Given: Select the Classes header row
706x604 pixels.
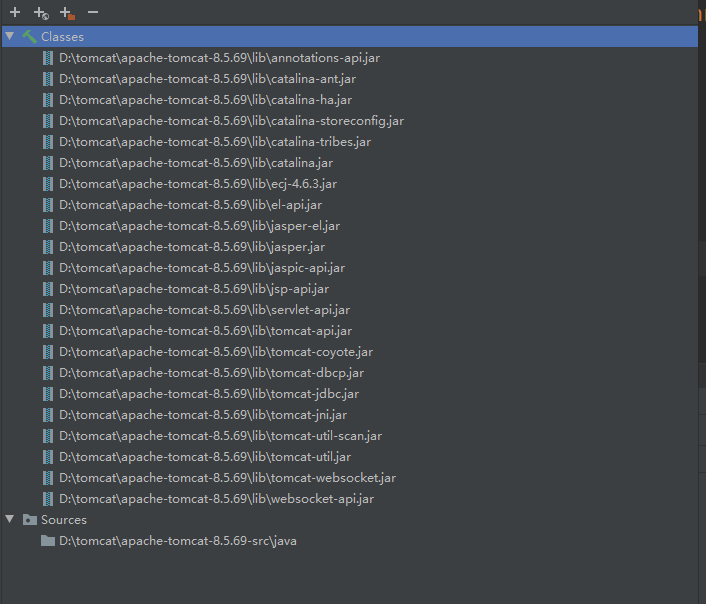Looking at the screenshot, I should (350, 36).
